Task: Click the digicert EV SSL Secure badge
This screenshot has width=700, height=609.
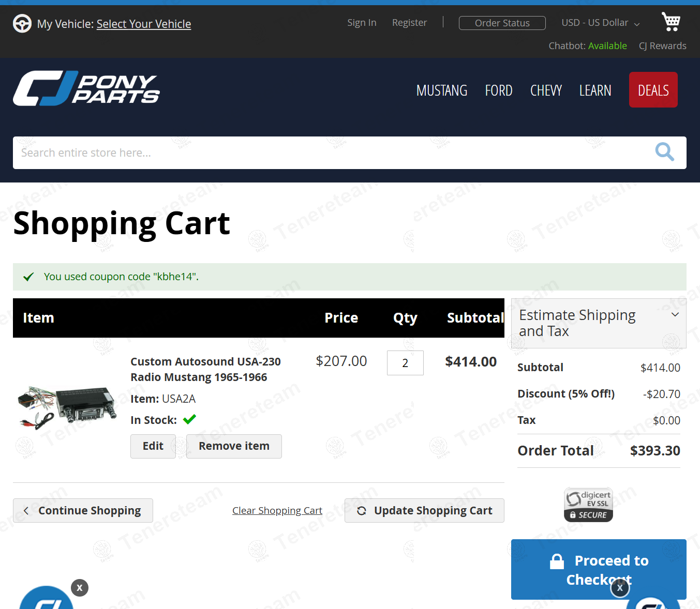Action: (589, 505)
